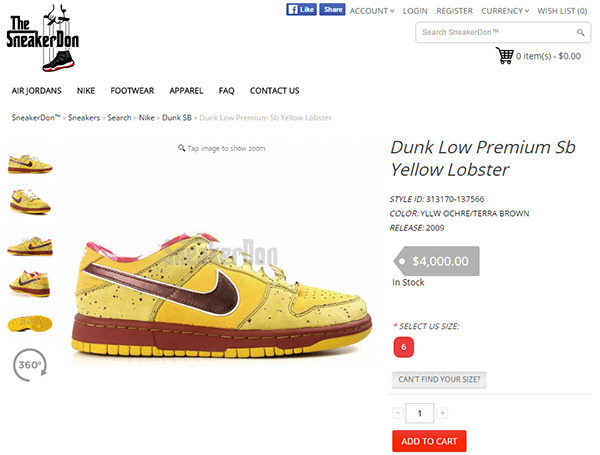The width and height of the screenshot is (600, 455).
Task: Select the first shoe thumbnail
Action: [30, 164]
